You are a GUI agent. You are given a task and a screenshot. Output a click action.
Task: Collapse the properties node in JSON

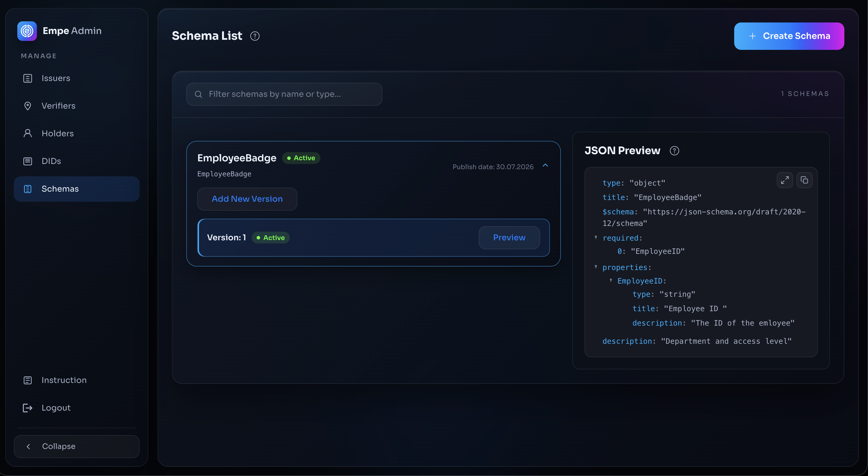pos(596,267)
